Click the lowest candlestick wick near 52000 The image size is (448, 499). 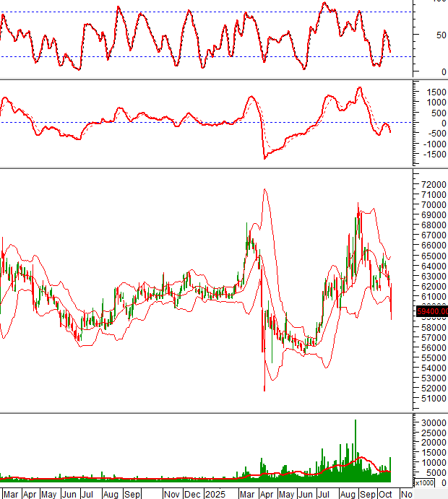point(264,389)
